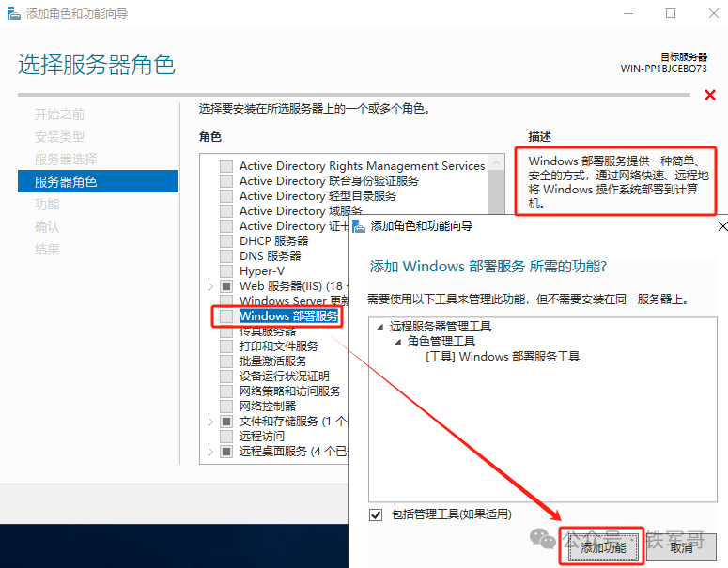Toggle the Web 服务器(IIS) checkbox
Viewport: 728px width, 568px height.
point(226,285)
